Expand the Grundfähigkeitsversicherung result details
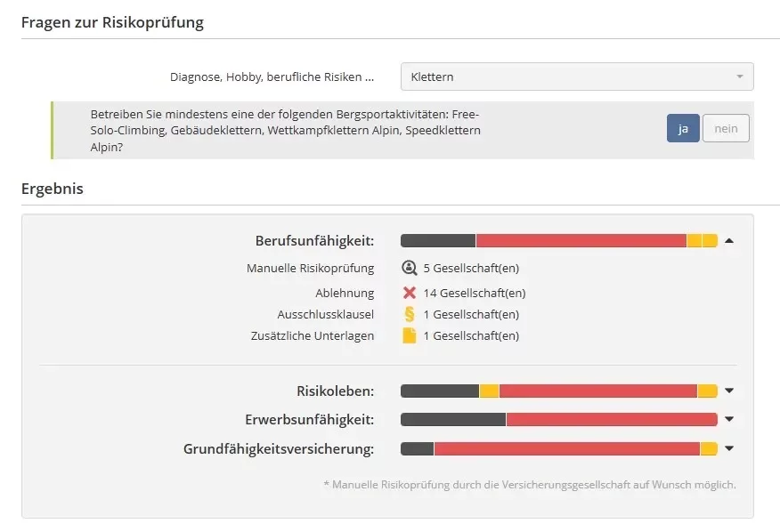 point(729,448)
